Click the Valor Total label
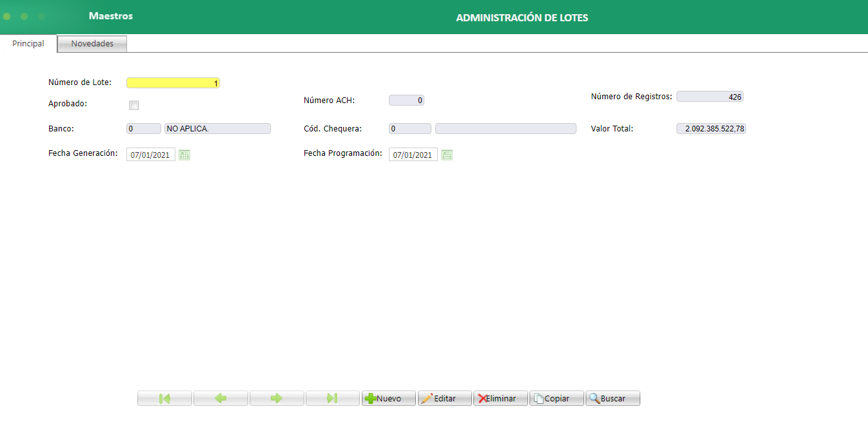The image size is (868, 422). pyautogui.click(x=612, y=129)
